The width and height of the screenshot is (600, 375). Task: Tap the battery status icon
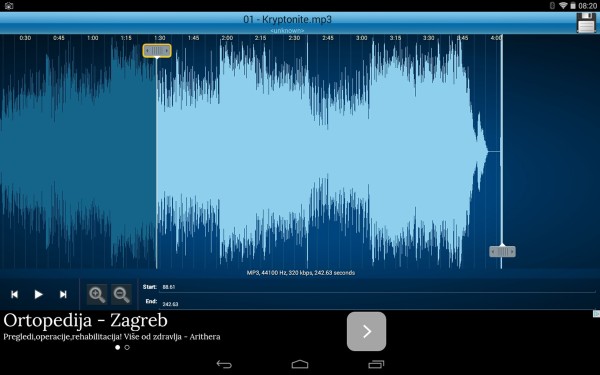[573, 5]
